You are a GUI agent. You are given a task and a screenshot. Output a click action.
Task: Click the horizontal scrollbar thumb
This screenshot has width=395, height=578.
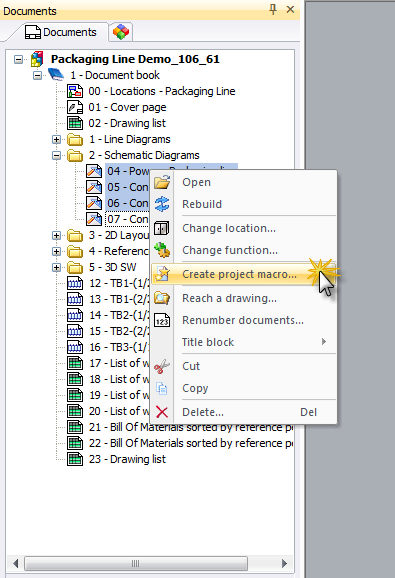point(136,563)
